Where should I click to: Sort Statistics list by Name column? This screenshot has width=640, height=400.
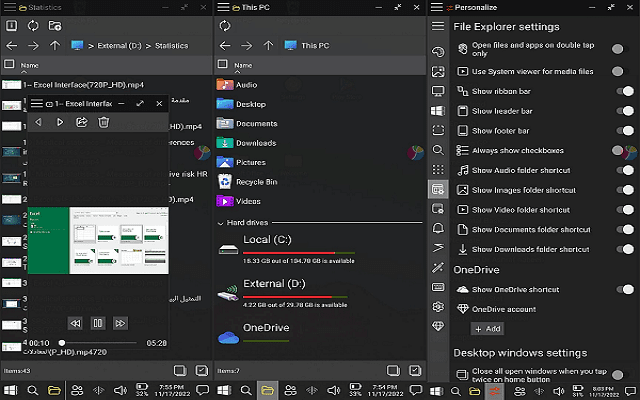[x=29, y=65]
